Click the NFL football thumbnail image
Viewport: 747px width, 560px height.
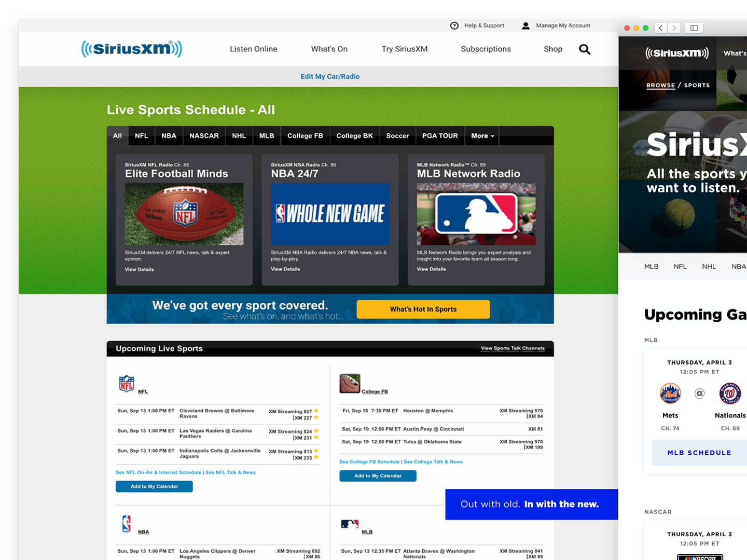pos(184,214)
